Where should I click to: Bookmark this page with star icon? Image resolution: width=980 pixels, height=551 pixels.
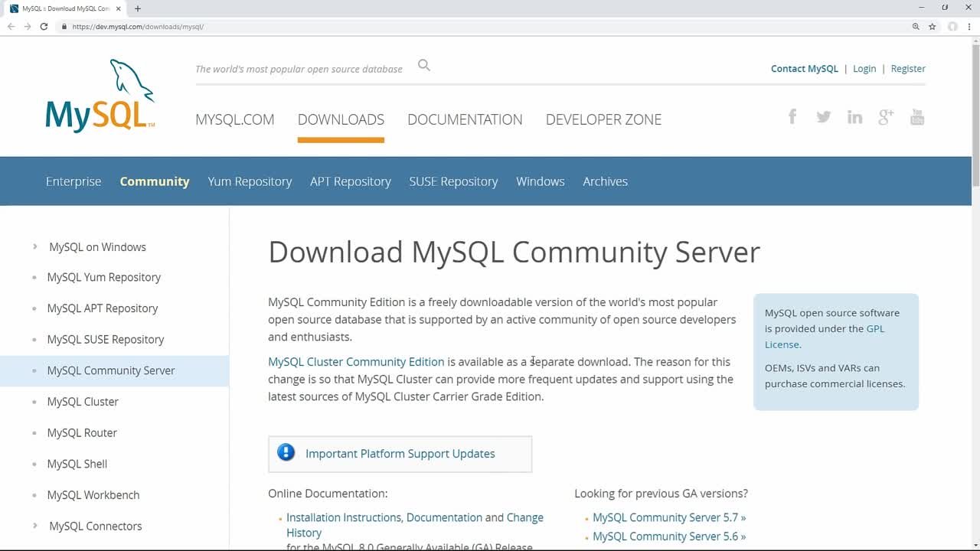click(933, 26)
